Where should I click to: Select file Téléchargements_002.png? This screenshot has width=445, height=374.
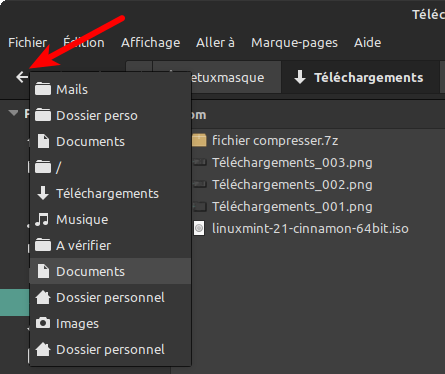click(292, 185)
